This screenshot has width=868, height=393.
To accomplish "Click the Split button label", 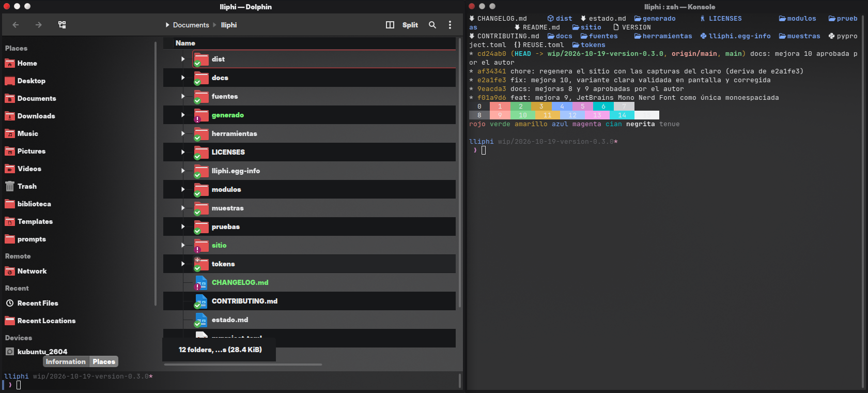I will [410, 25].
